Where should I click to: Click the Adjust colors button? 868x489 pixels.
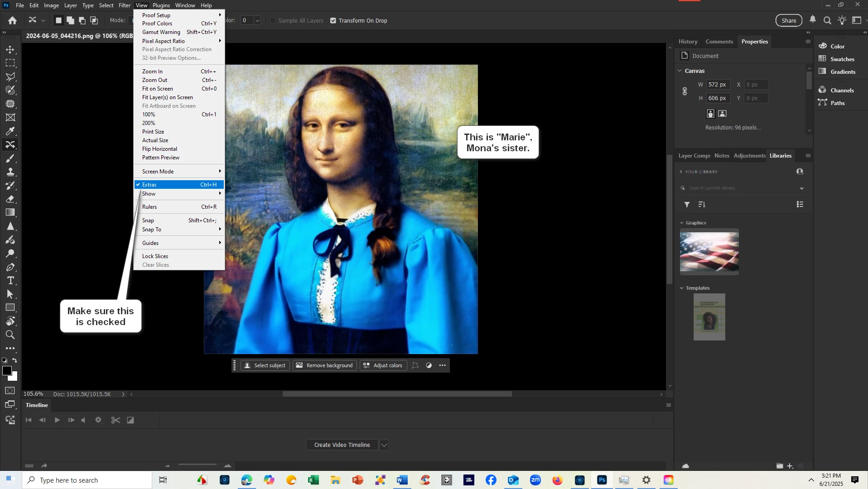(x=383, y=365)
